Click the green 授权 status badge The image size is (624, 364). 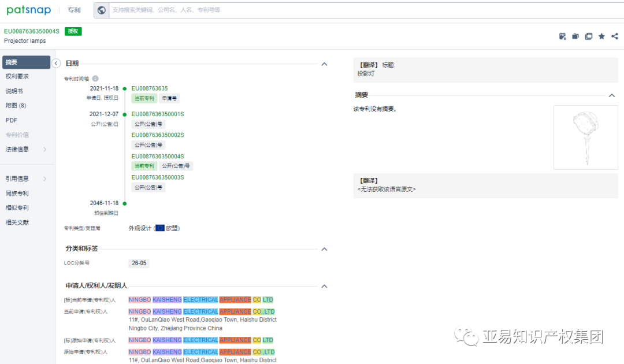73,31
